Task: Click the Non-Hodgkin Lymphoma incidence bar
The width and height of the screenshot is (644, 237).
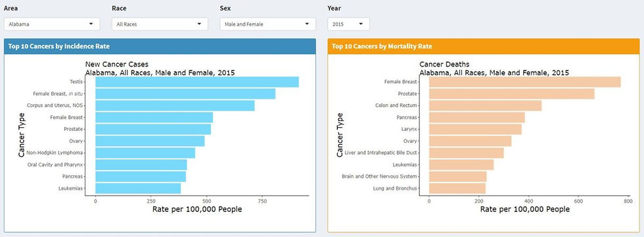Action: pyautogui.click(x=145, y=153)
